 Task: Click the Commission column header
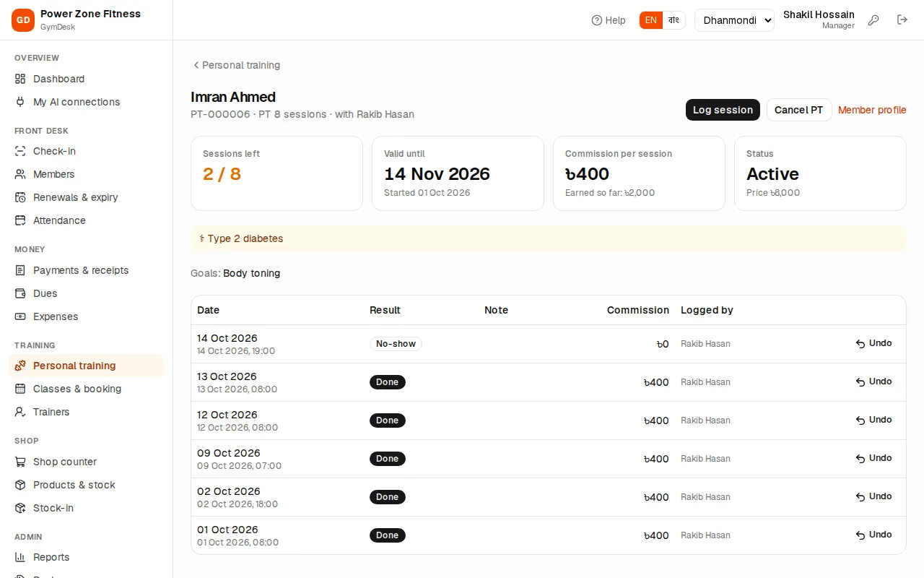(x=638, y=310)
